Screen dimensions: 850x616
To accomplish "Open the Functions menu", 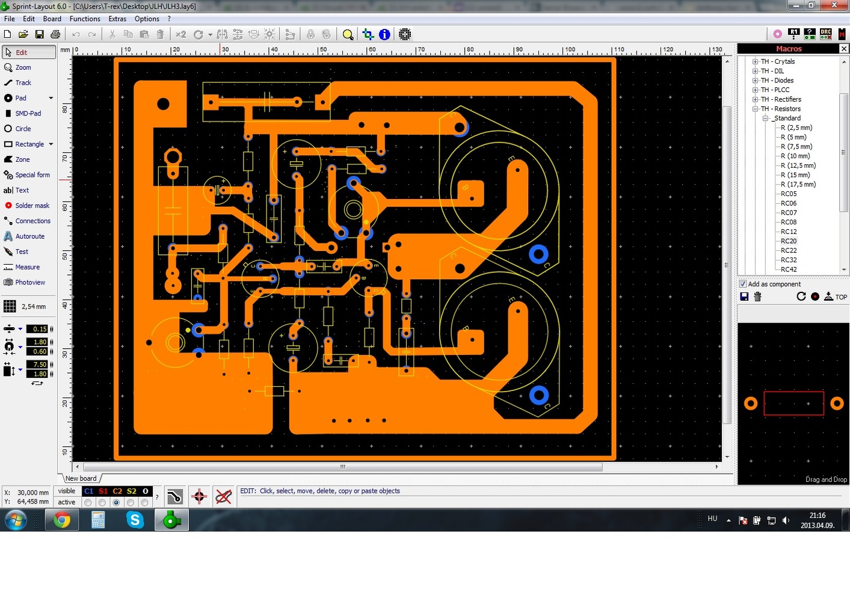I will click(x=85, y=19).
